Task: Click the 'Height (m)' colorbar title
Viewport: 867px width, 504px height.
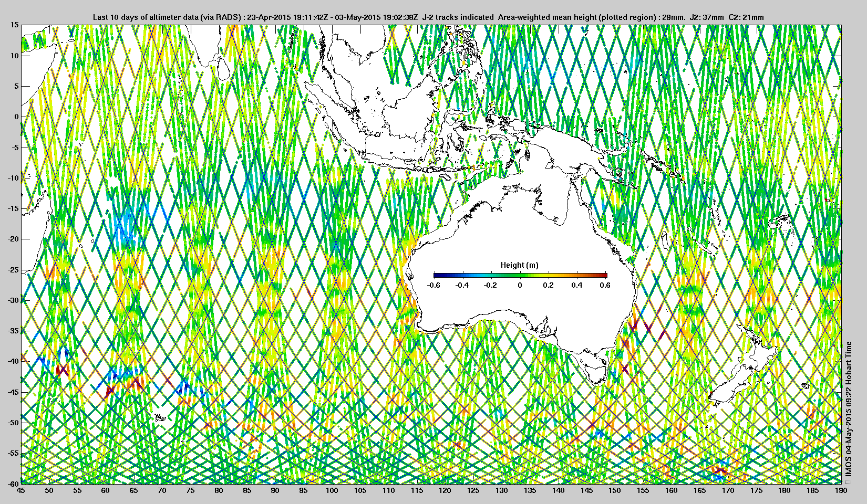Action: [x=519, y=265]
